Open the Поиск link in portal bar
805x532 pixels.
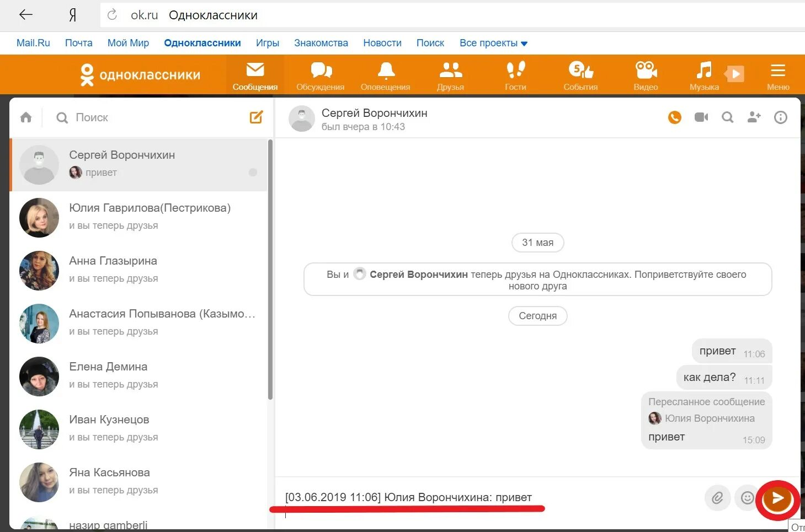pyautogui.click(x=430, y=43)
